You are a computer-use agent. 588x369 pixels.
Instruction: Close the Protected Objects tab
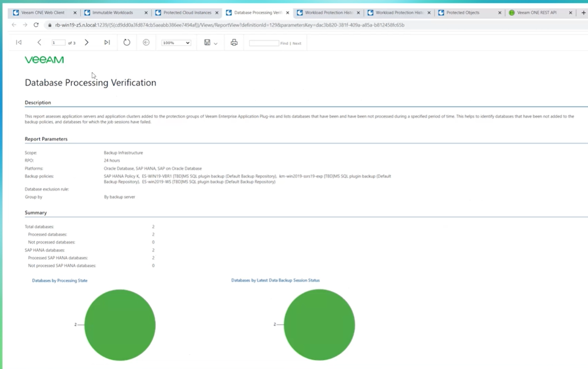[500, 13]
